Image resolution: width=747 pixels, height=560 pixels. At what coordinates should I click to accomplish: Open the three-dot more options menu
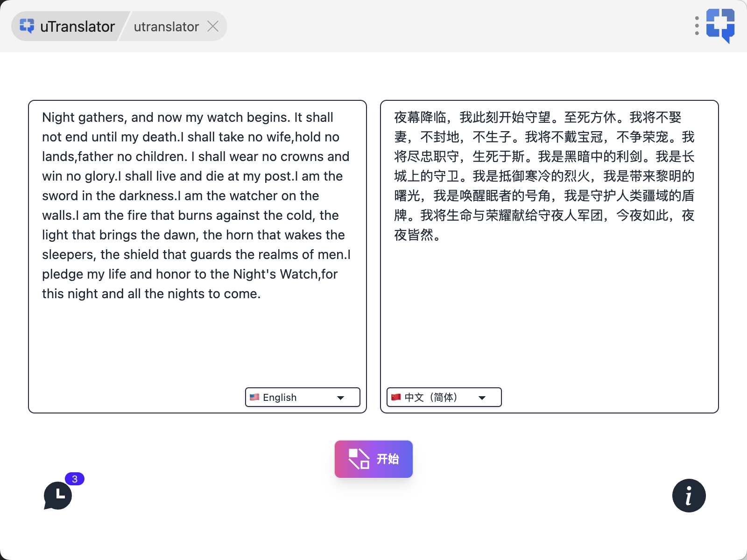pos(697,26)
